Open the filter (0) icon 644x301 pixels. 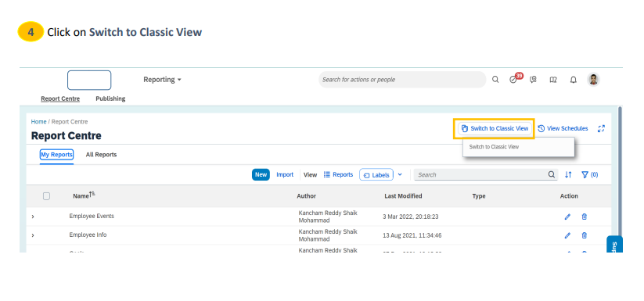point(589,174)
